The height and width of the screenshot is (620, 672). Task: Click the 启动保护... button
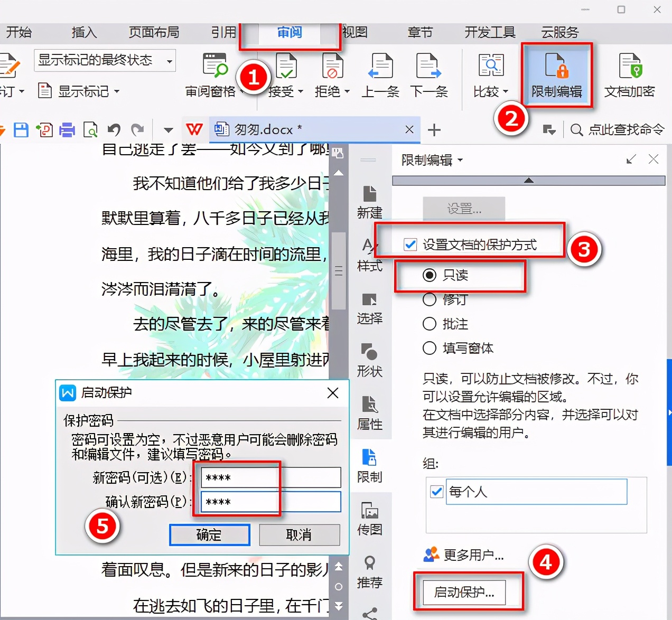point(464,593)
